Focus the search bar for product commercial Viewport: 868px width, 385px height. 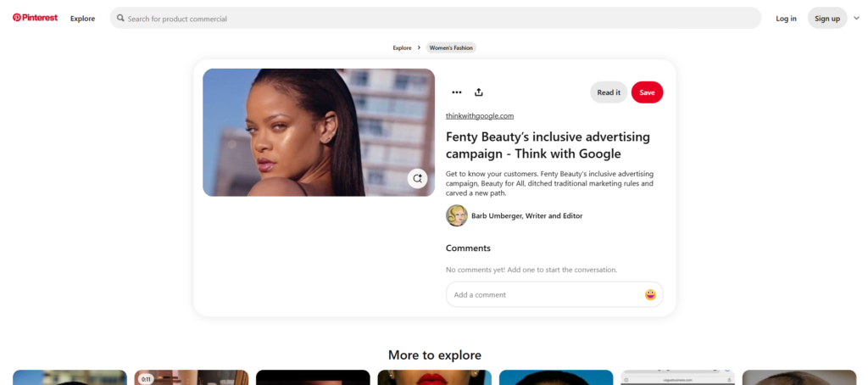tap(435, 19)
